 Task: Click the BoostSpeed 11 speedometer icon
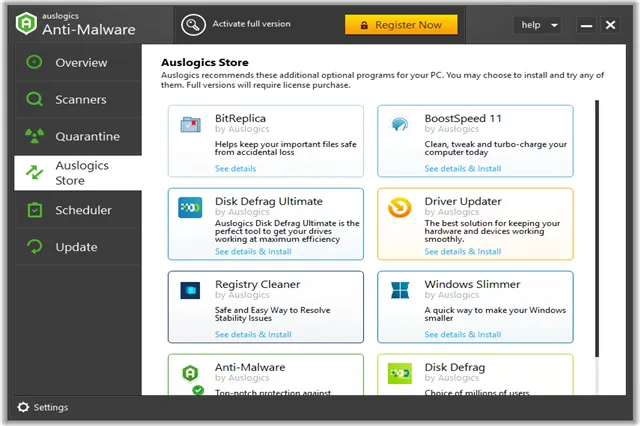(x=400, y=125)
